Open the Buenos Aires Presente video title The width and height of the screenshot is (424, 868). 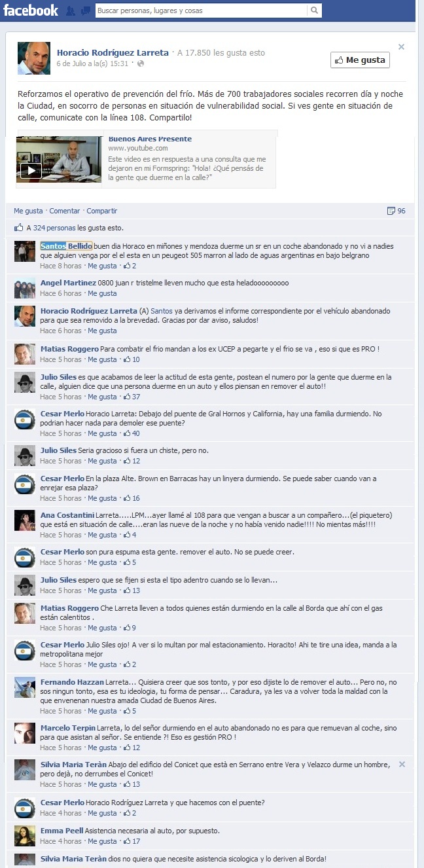150,139
